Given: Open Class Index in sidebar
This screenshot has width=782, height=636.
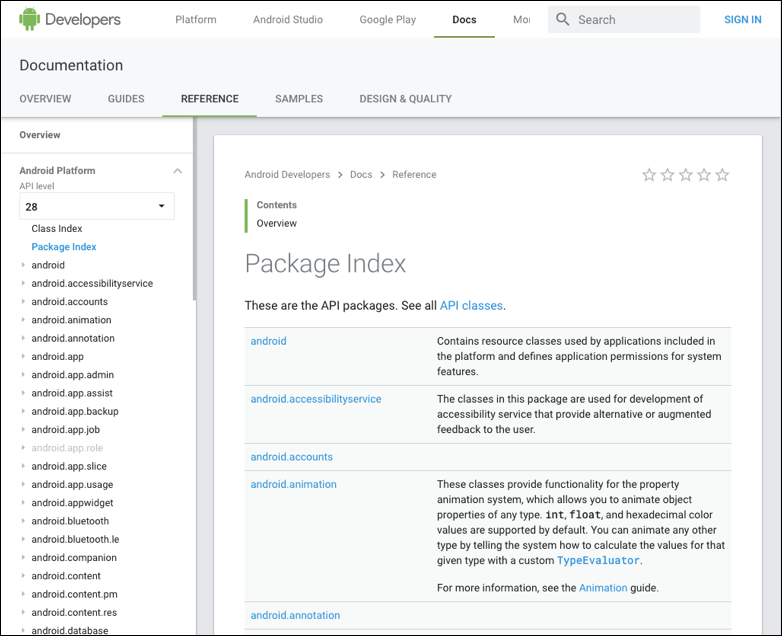Looking at the screenshot, I should 57,228.
